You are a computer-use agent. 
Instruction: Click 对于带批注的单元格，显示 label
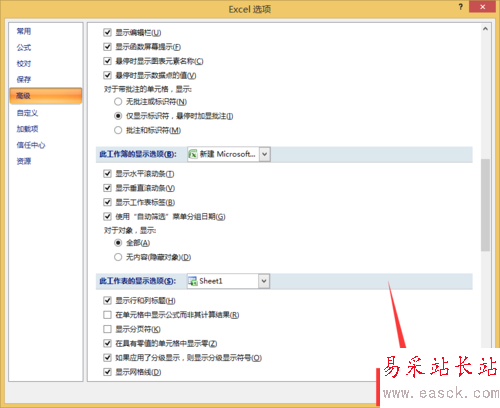(x=148, y=89)
